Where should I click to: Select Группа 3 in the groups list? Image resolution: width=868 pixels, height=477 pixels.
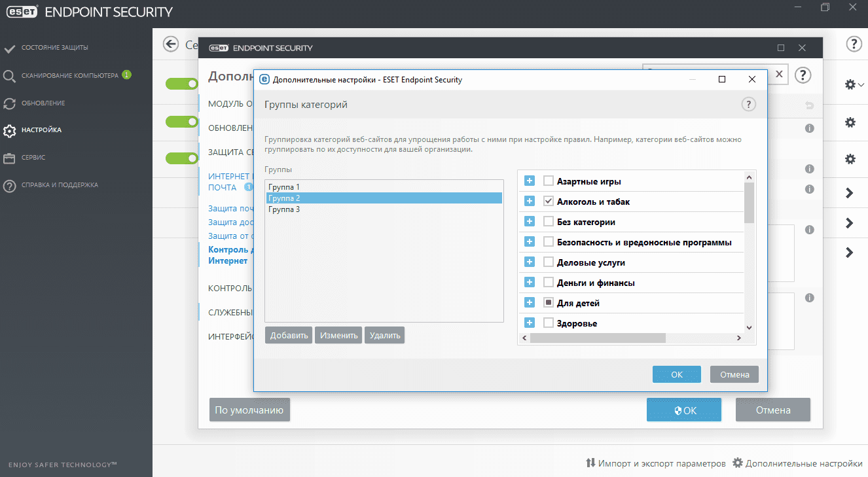(x=384, y=209)
